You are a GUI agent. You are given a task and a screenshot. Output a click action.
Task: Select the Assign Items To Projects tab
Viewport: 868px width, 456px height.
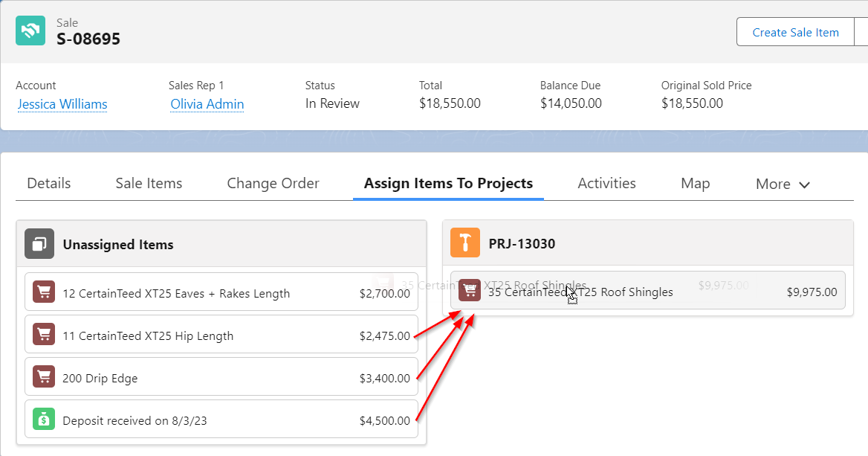pyautogui.click(x=448, y=183)
